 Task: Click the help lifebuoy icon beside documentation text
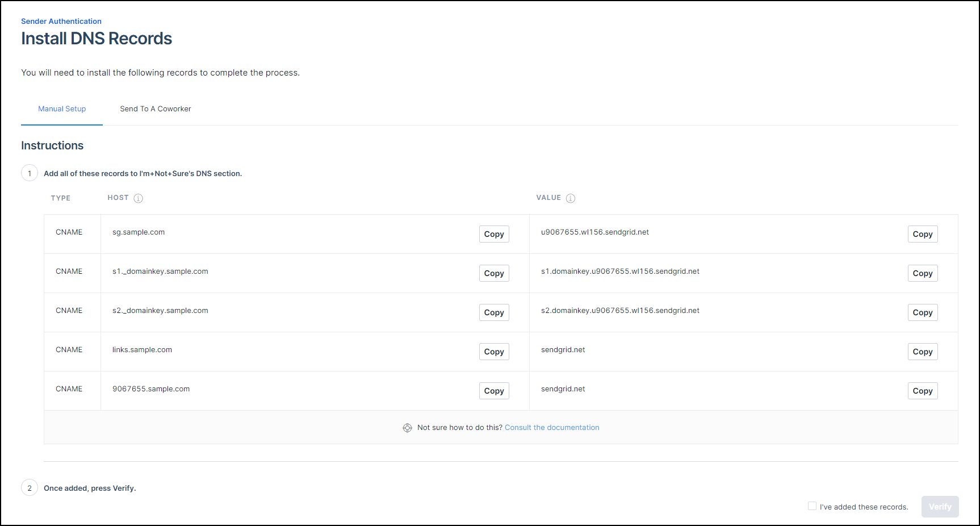tap(407, 428)
